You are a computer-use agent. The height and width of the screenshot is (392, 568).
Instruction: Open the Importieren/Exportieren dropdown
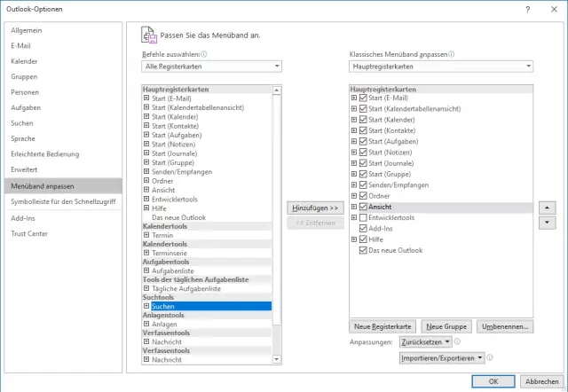pos(442,358)
